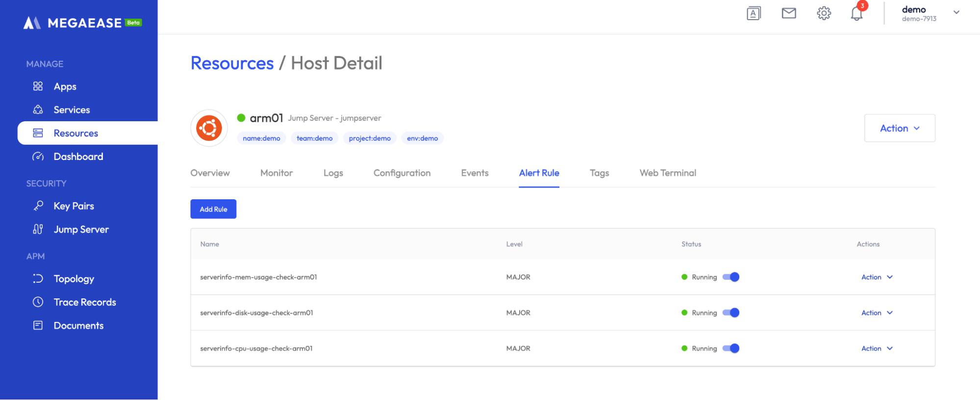Image resolution: width=980 pixels, height=400 pixels.
Task: Click the project:demo tag
Action: click(x=370, y=138)
